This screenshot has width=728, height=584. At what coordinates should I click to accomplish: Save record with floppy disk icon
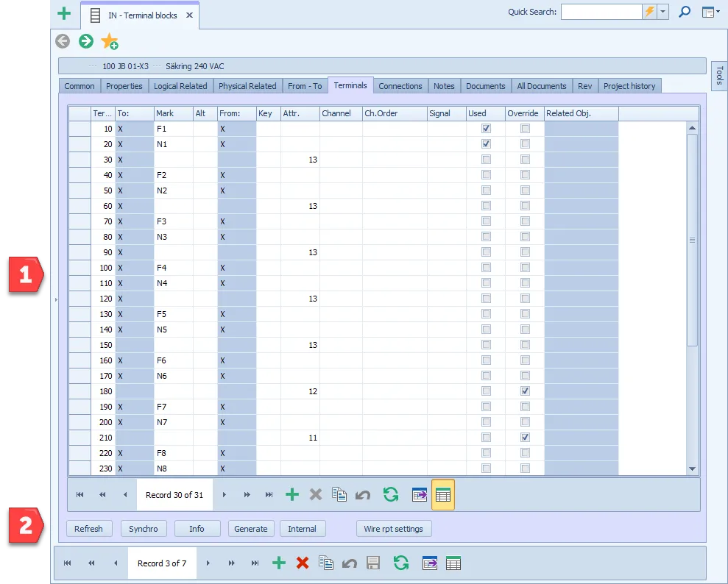373,563
